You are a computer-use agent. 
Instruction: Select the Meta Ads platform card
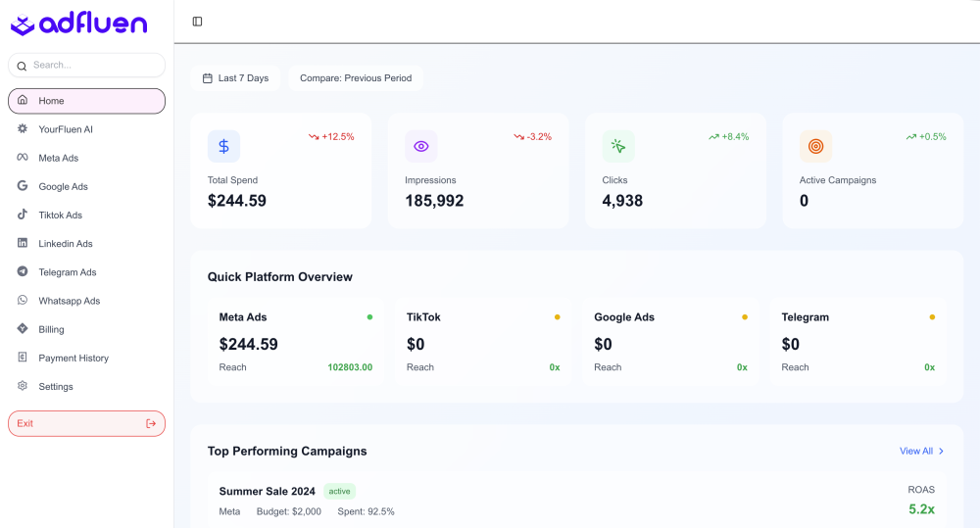click(x=295, y=342)
